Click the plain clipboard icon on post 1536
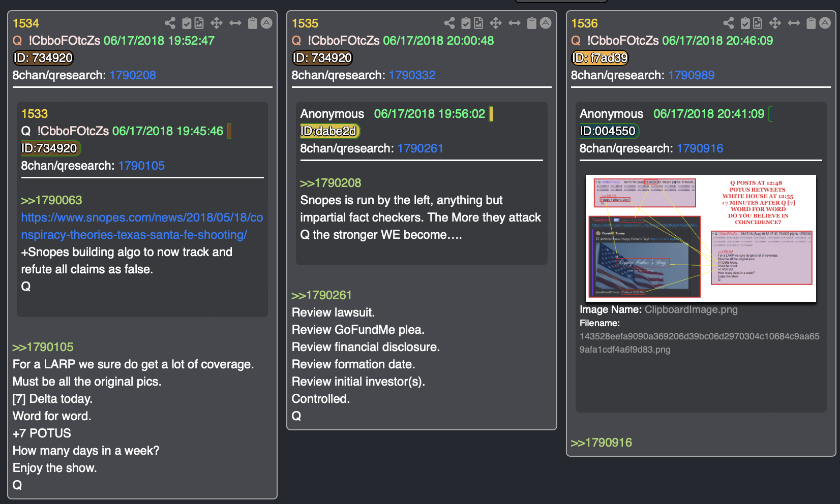The width and height of the screenshot is (840, 504). 811,23
